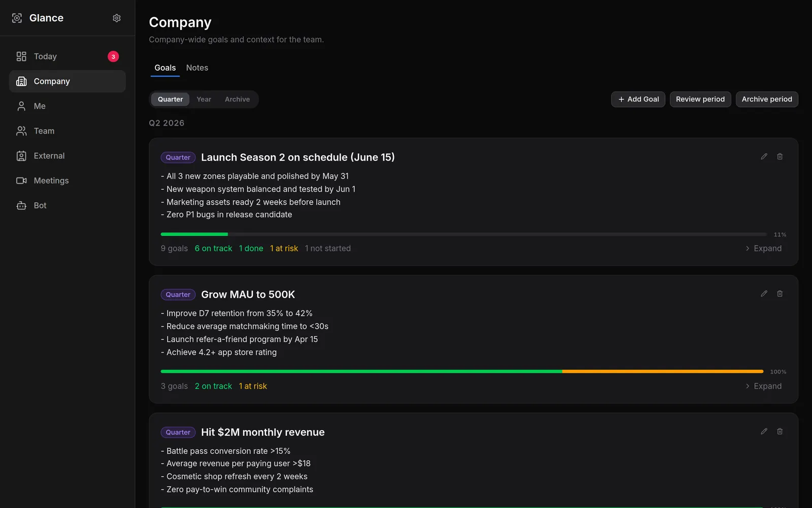Click the Launch Season 2 progress bar
Viewport: 812px width, 508px height.
pos(463,234)
